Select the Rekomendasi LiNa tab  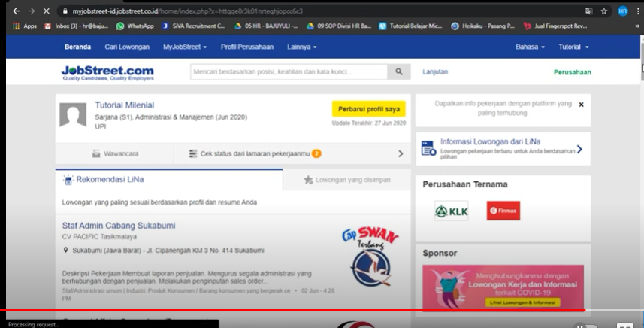(x=109, y=180)
